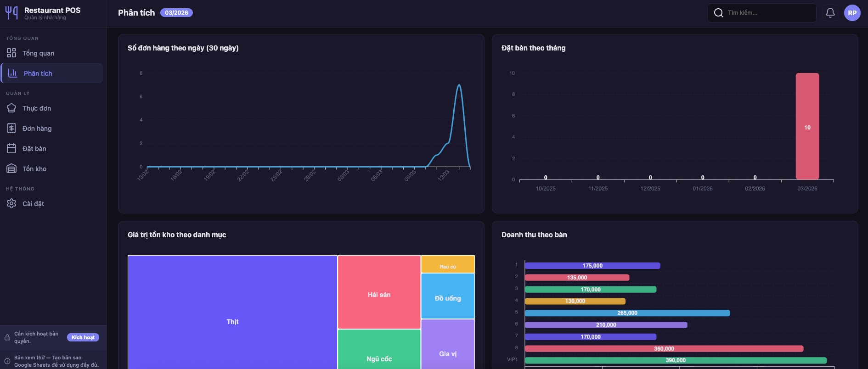Click the Thực đơn chef hat icon

tap(11, 108)
